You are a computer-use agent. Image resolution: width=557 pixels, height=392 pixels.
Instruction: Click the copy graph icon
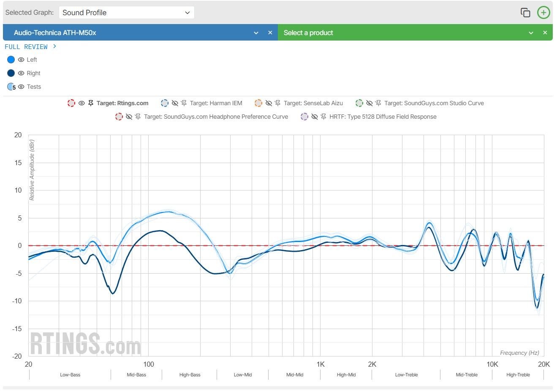click(x=525, y=13)
